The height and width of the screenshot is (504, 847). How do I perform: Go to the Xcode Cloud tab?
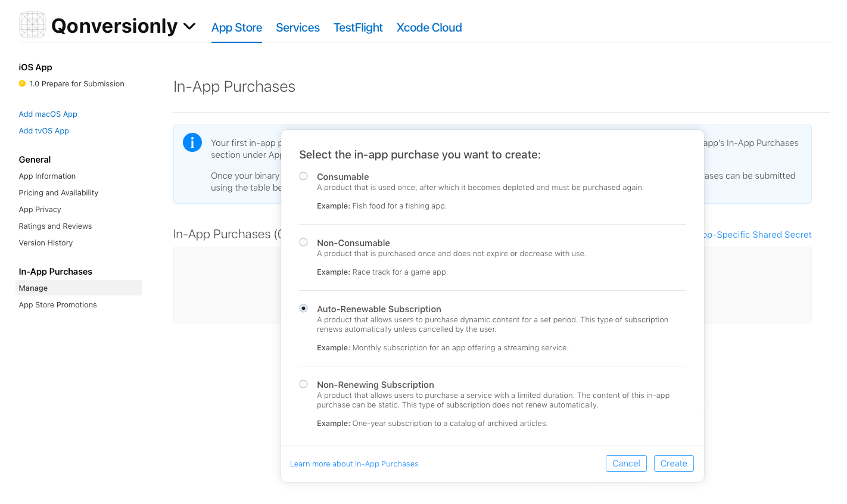point(429,27)
